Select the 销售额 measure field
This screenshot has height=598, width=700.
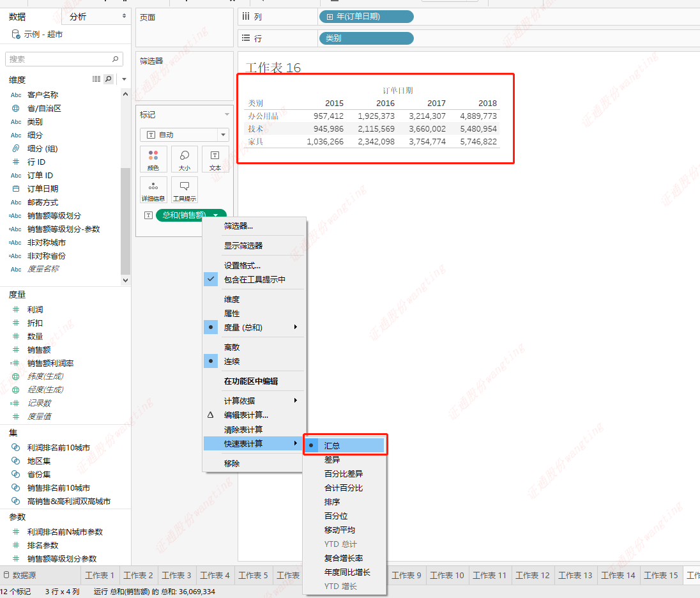click(x=39, y=349)
